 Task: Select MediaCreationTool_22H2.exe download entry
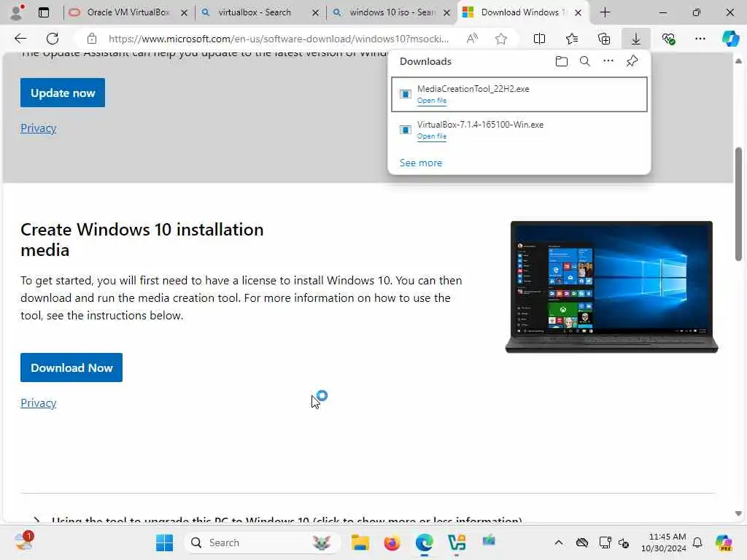(519, 94)
